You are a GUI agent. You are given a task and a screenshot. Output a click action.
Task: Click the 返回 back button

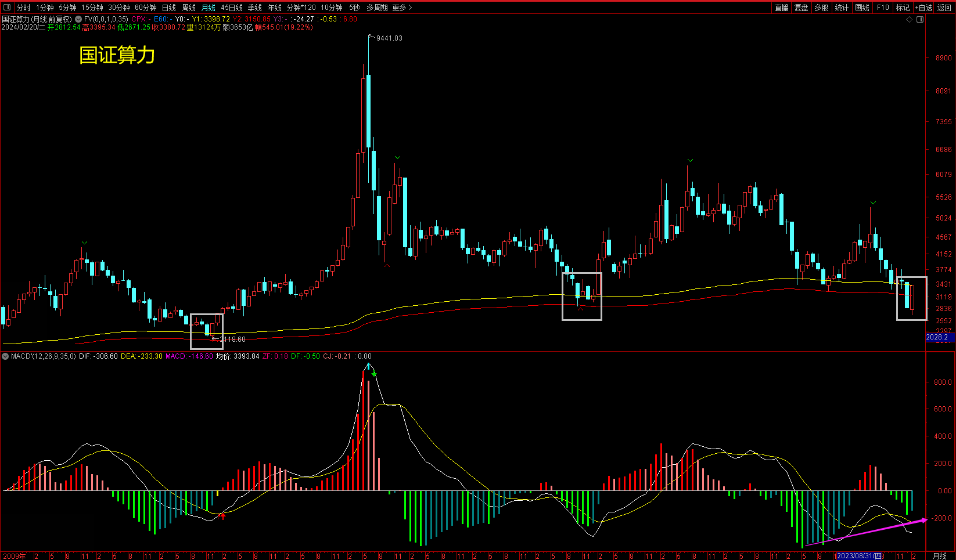944,8
